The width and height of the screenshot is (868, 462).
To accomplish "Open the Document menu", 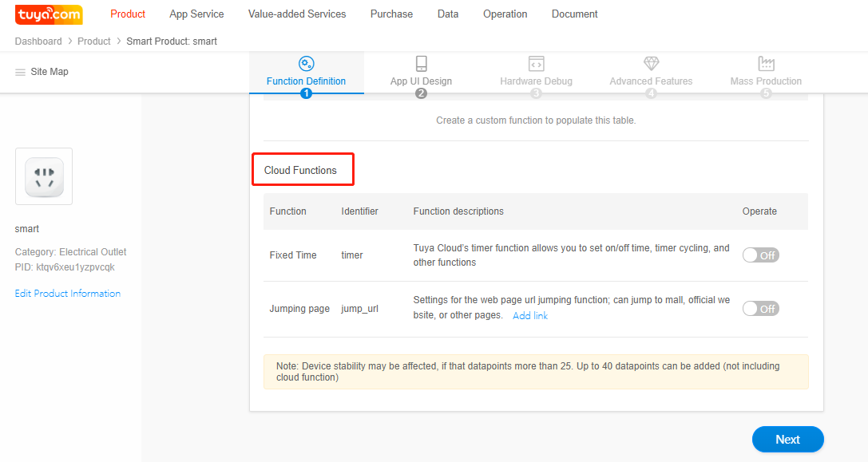I will (574, 14).
